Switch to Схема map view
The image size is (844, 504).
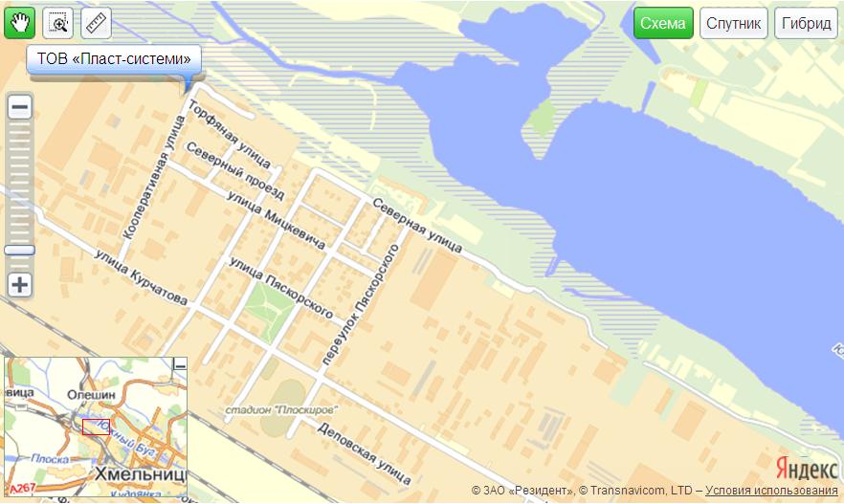(663, 23)
